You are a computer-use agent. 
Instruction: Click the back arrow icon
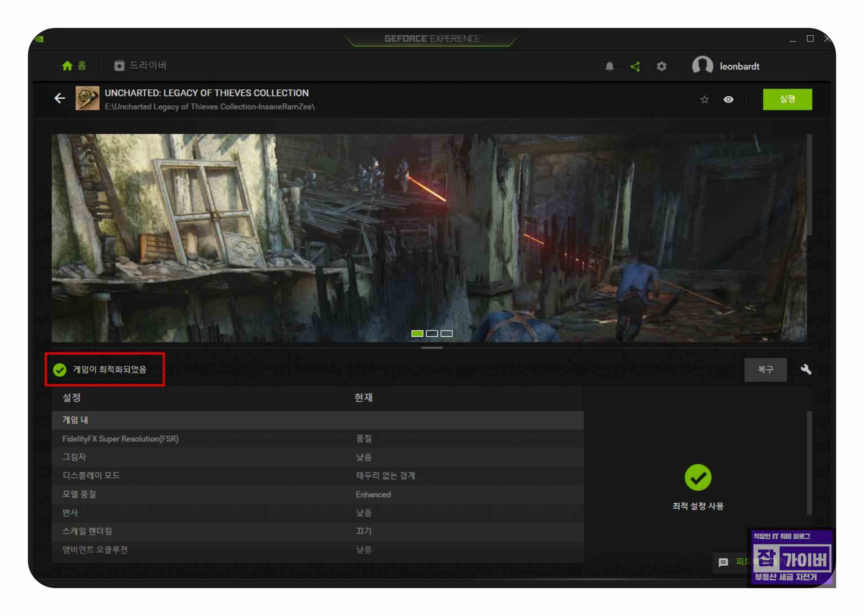tap(60, 98)
